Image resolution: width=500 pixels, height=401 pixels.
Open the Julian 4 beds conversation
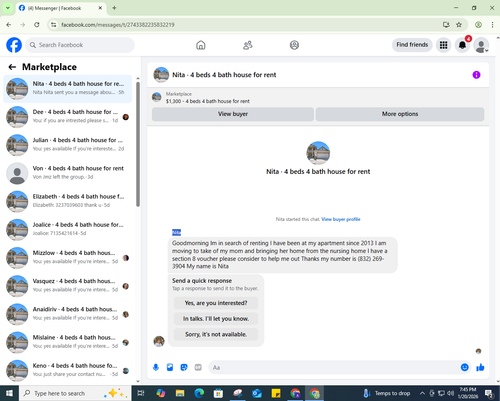tap(68, 145)
